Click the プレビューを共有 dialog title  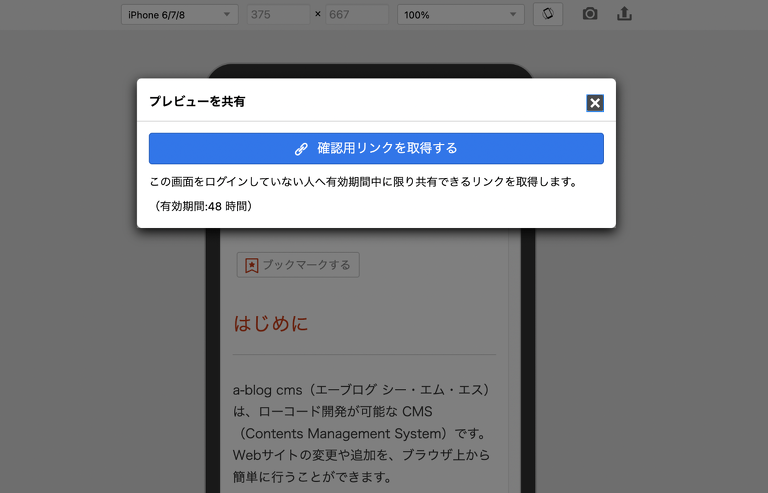[x=197, y=102]
